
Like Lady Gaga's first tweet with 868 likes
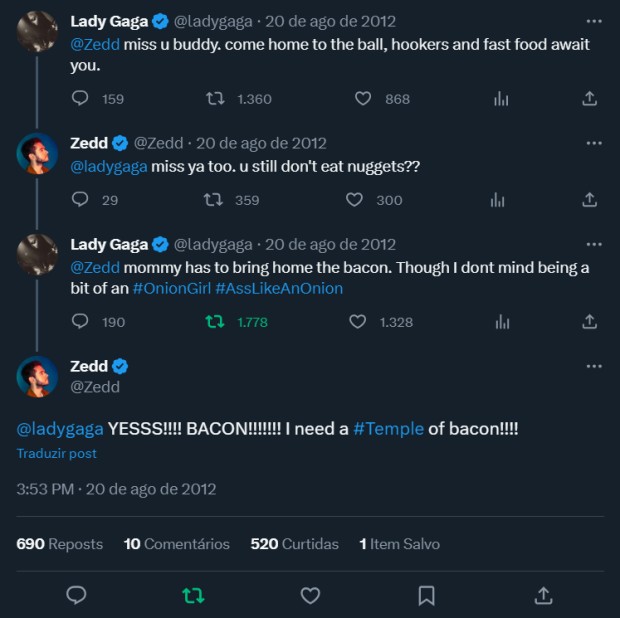point(363,99)
